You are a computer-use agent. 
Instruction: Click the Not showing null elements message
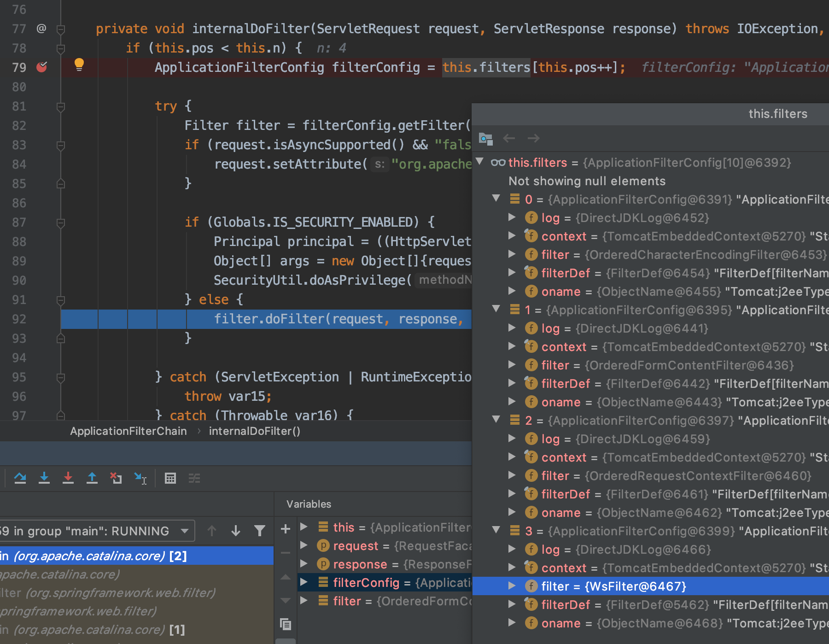[x=587, y=181]
